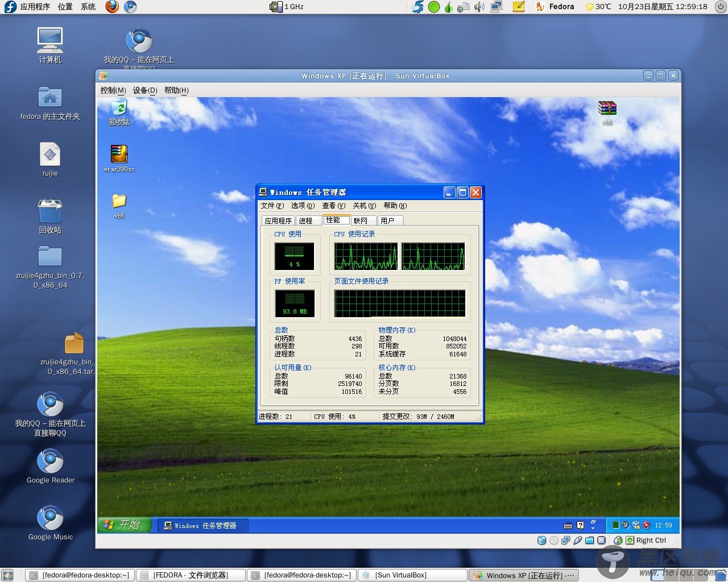Click physical memory total value 1048044

click(454, 339)
